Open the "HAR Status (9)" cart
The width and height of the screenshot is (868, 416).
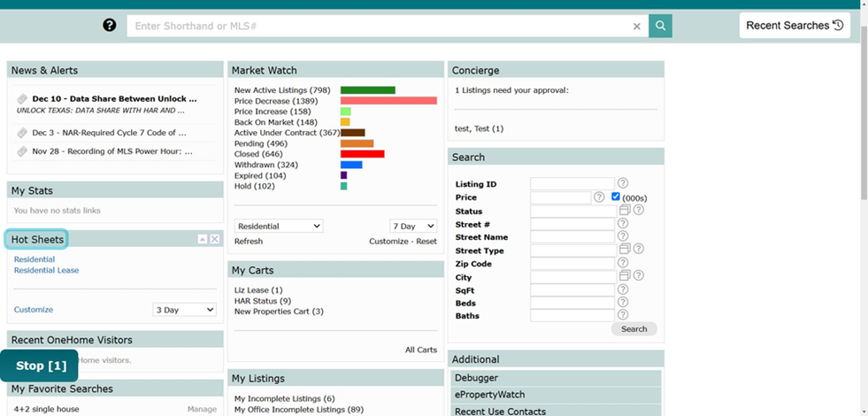pyautogui.click(x=263, y=301)
